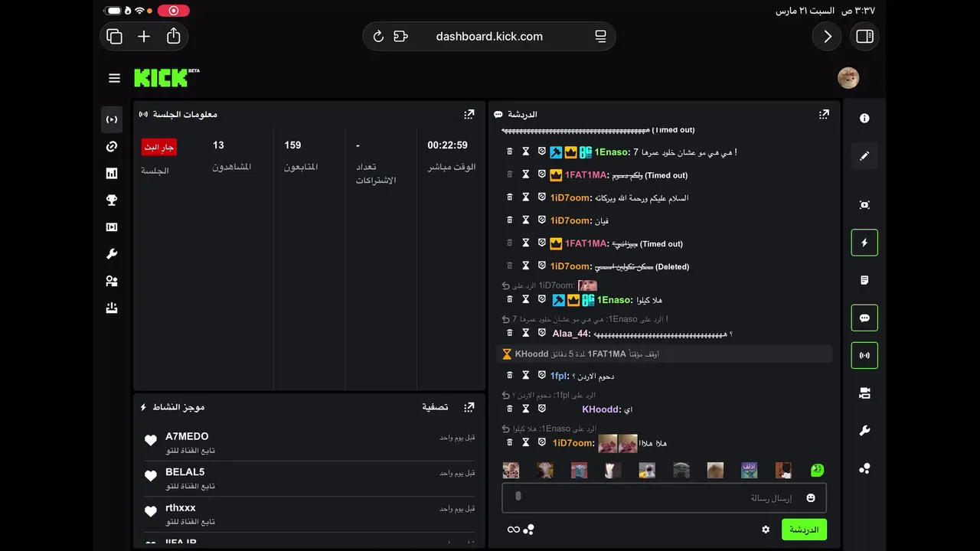Open the wrench settings icon in the left sidebar

click(112, 254)
